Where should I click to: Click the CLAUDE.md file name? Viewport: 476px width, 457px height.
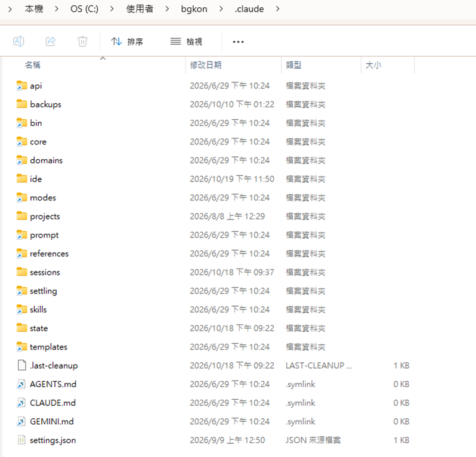pos(53,403)
